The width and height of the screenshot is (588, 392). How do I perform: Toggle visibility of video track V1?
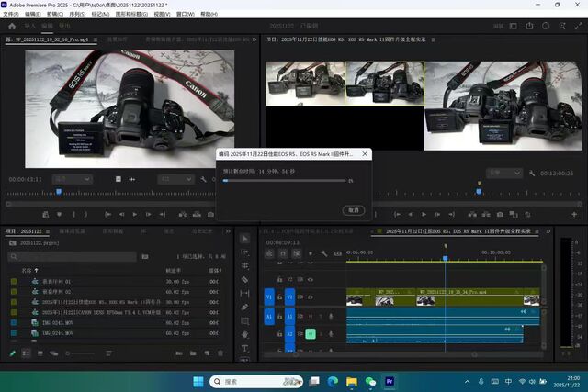click(311, 297)
